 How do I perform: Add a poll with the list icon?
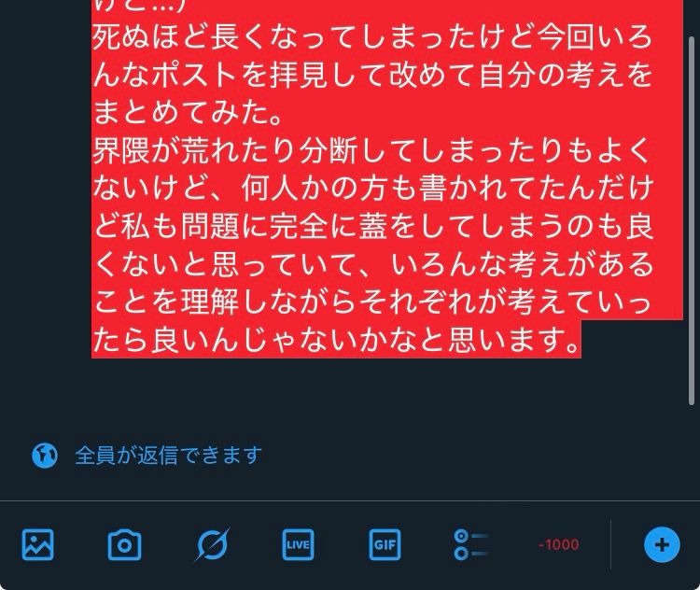(x=471, y=544)
